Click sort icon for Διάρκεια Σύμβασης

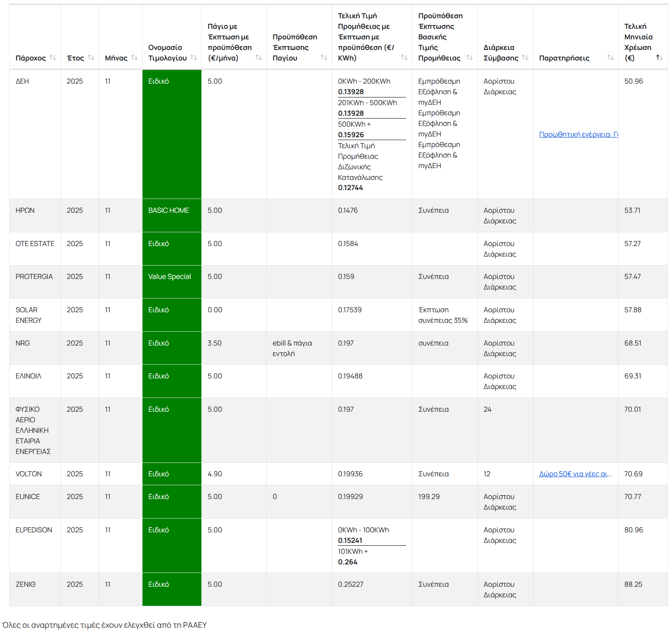525,58
